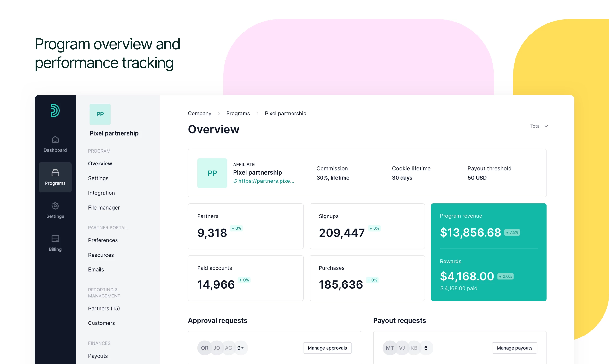
Task: Open the Integration menu item
Action: click(101, 193)
